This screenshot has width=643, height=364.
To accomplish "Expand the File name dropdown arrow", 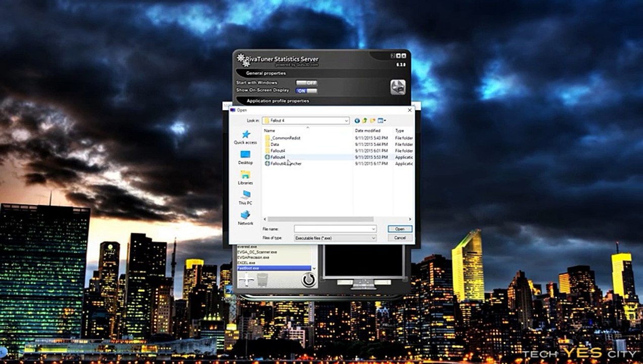I will (374, 229).
